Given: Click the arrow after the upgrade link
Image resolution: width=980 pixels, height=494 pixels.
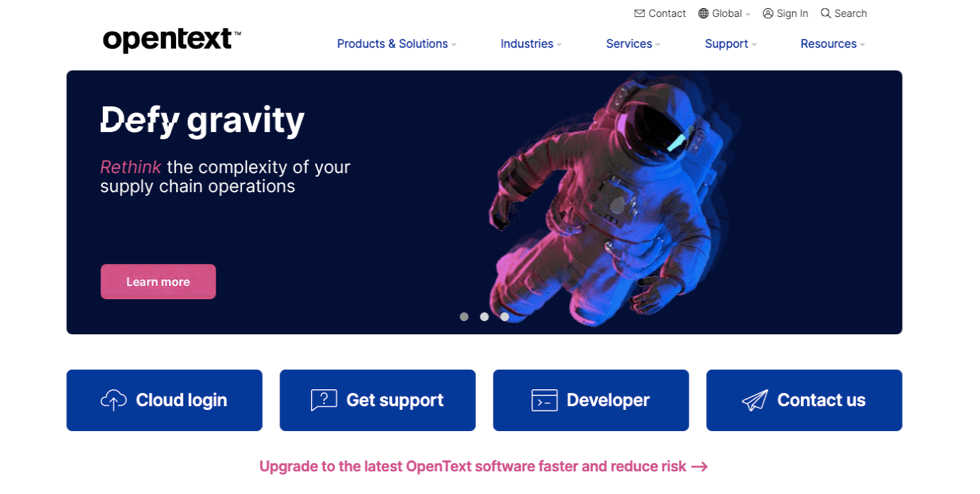Looking at the screenshot, I should coord(699,466).
